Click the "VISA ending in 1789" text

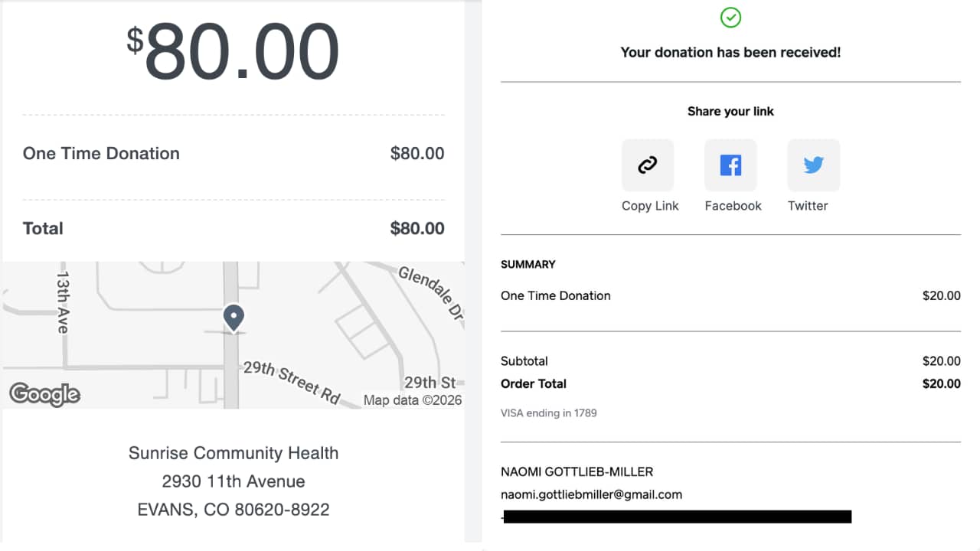pyautogui.click(x=548, y=413)
